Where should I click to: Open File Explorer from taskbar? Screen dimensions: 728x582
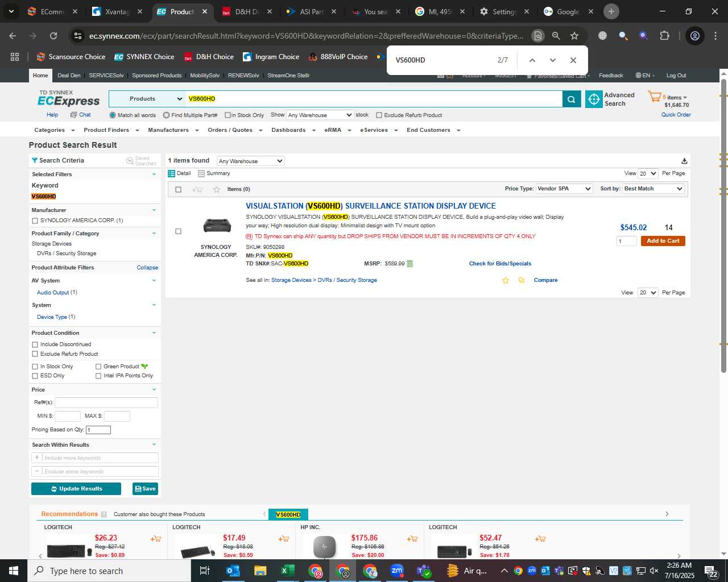click(260, 571)
